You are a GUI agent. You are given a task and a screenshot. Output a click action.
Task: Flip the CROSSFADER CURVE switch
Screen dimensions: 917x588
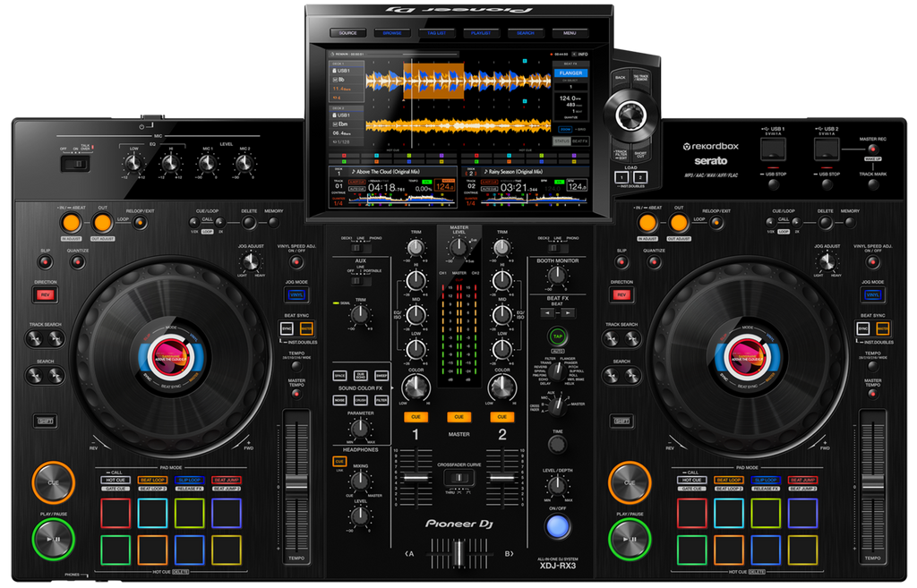pyautogui.click(x=458, y=478)
